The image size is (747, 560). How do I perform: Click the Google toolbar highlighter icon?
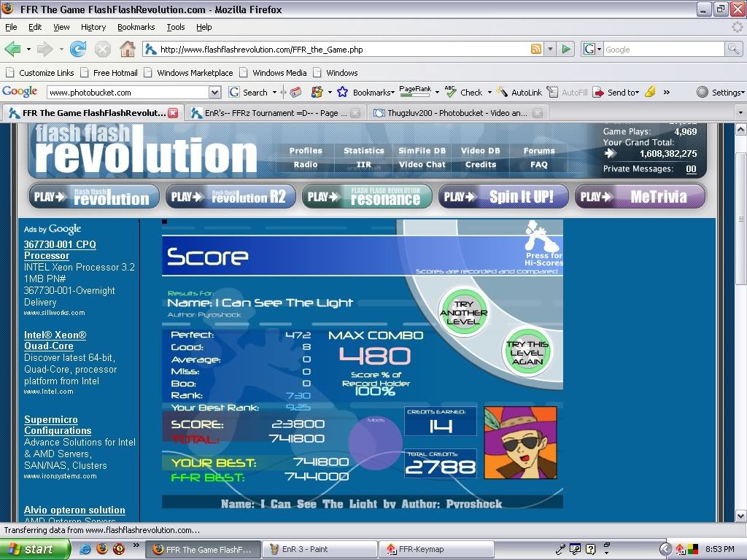[x=650, y=93]
